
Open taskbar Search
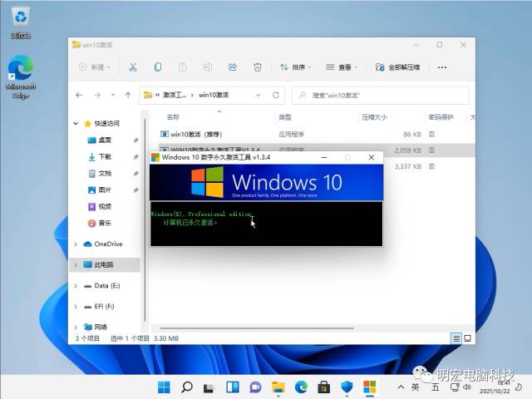[x=186, y=387]
